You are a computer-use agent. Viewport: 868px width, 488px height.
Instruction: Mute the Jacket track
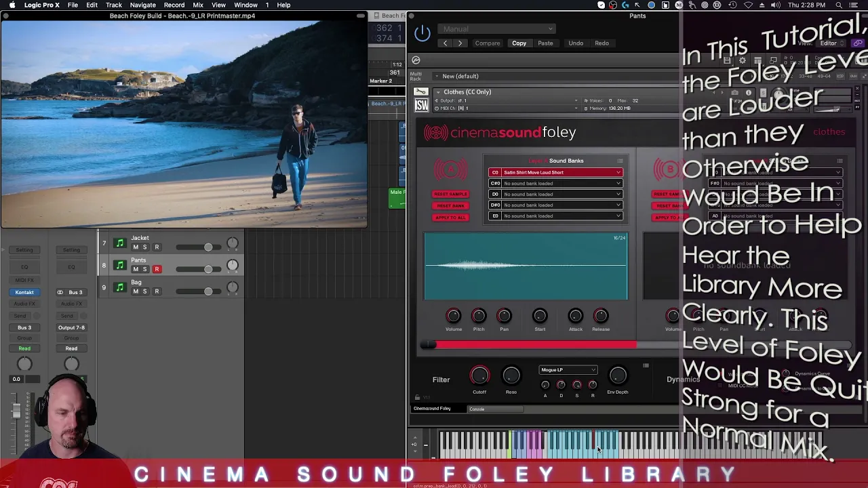coord(135,247)
